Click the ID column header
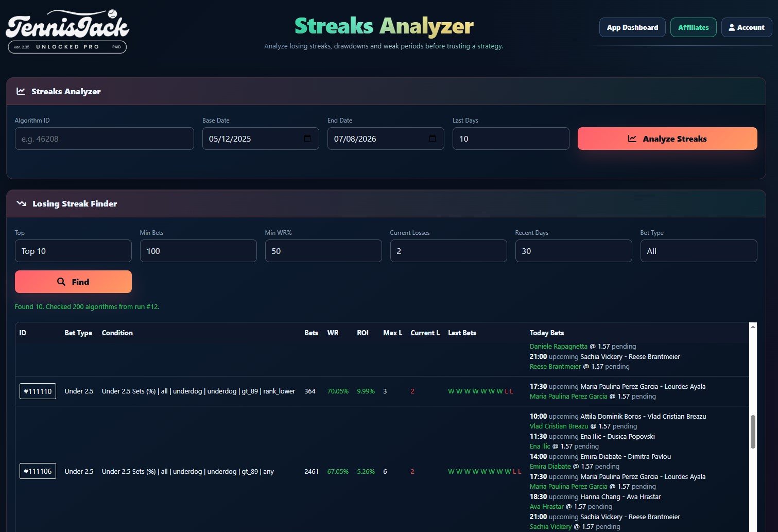Image resolution: width=778 pixels, height=532 pixels. point(23,333)
